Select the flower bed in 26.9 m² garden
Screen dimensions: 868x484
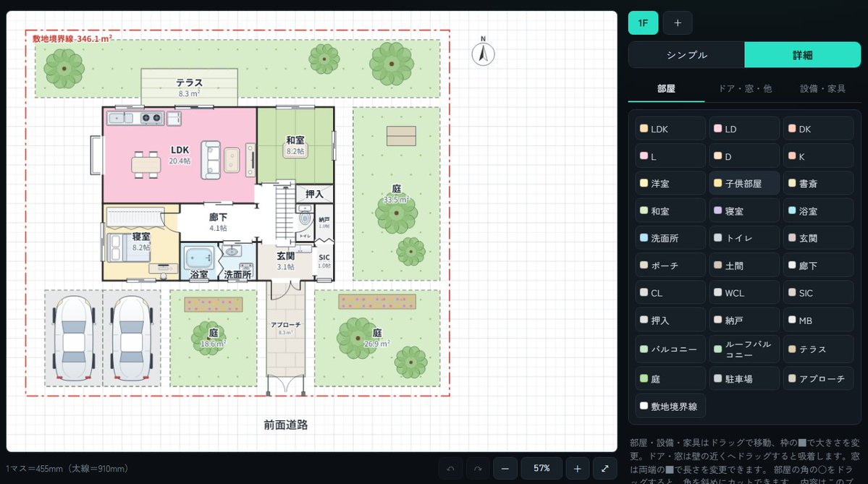pos(377,302)
